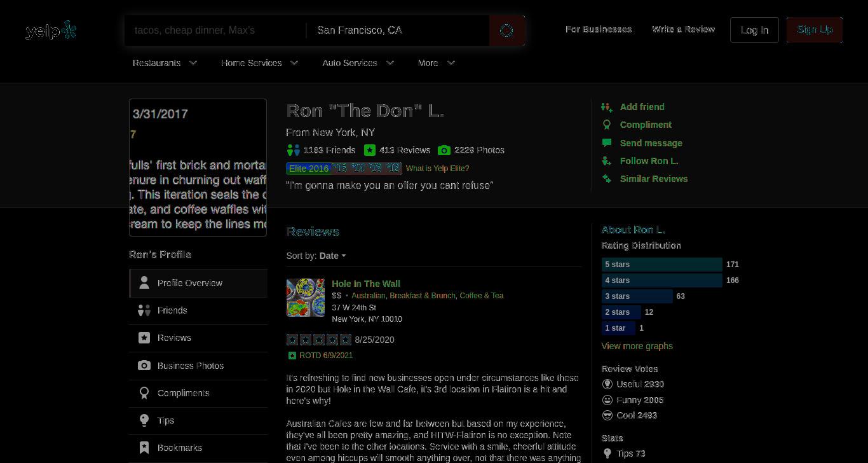Click the Tips 73 lightbulb icon
This screenshot has width=868, height=463.
pyautogui.click(x=607, y=453)
